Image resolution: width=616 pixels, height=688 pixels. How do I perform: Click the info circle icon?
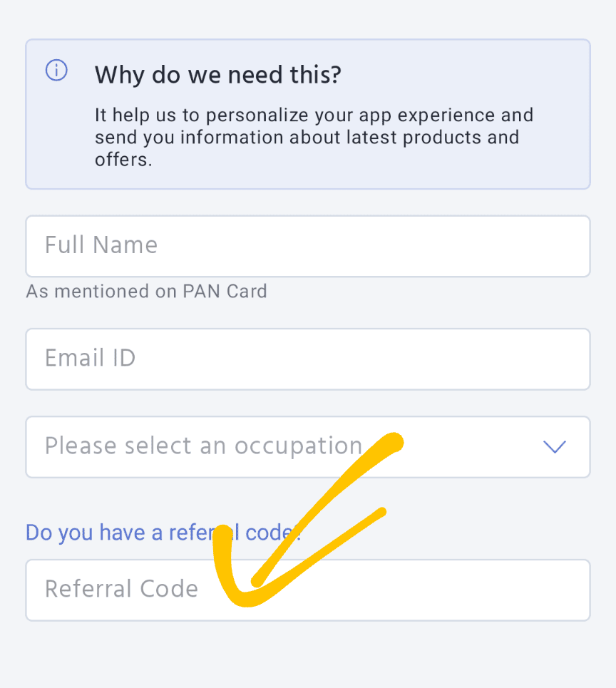point(56,70)
